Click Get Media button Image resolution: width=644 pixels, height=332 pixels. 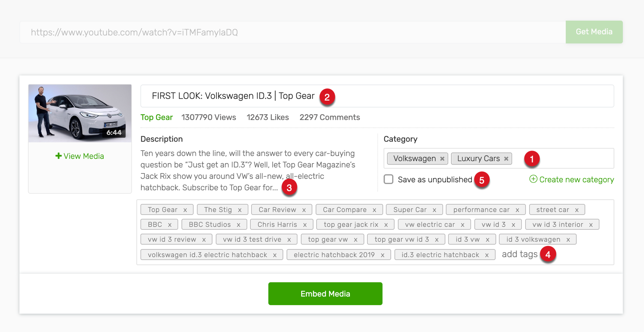tap(594, 32)
